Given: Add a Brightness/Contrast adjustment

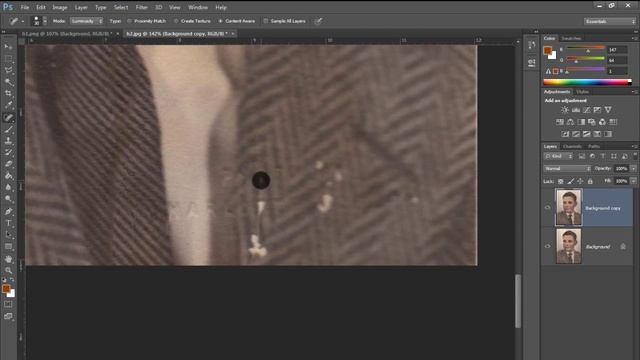Looking at the screenshot, I should (564, 110).
